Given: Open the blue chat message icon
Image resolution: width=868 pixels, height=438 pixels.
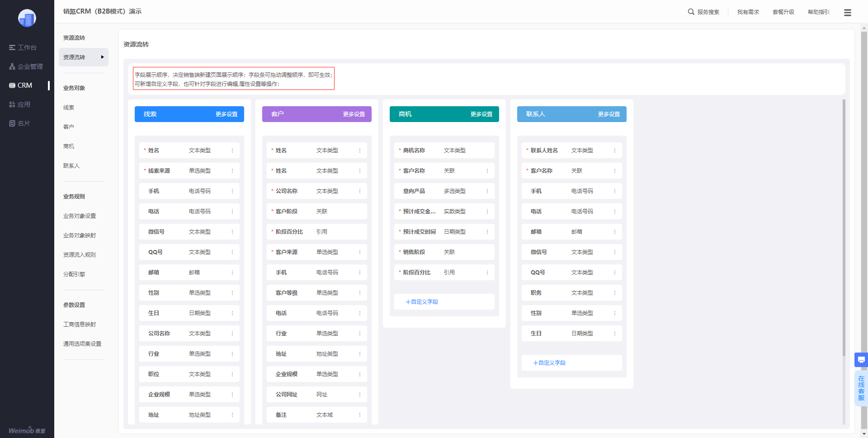Looking at the screenshot, I should 861,360.
